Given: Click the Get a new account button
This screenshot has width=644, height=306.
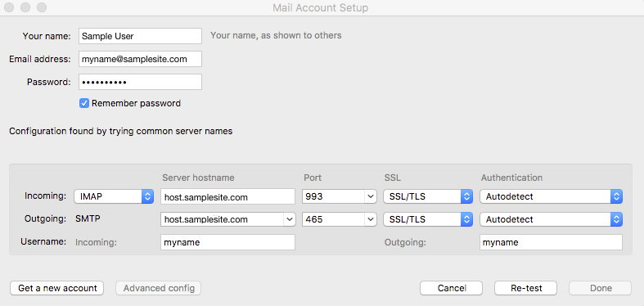Looking at the screenshot, I should 57,288.
